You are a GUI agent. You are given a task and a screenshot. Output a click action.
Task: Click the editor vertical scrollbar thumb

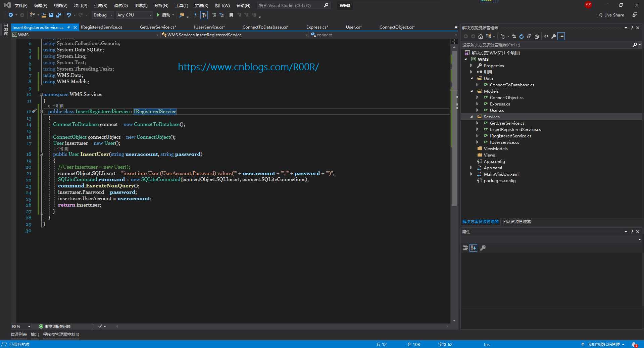pos(454,128)
